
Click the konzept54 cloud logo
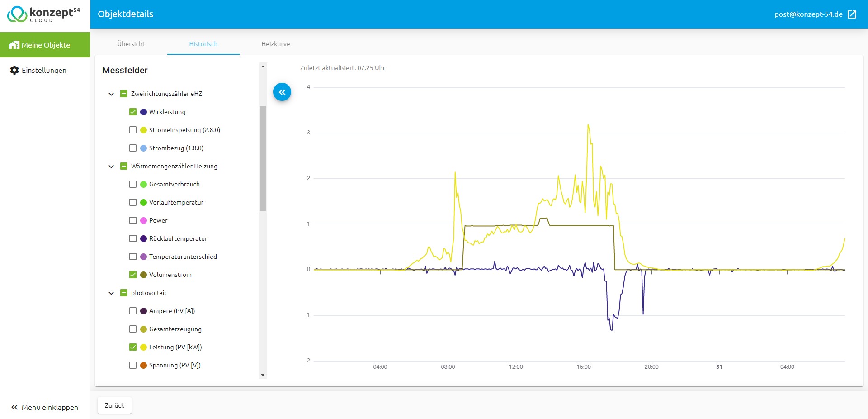(x=44, y=14)
